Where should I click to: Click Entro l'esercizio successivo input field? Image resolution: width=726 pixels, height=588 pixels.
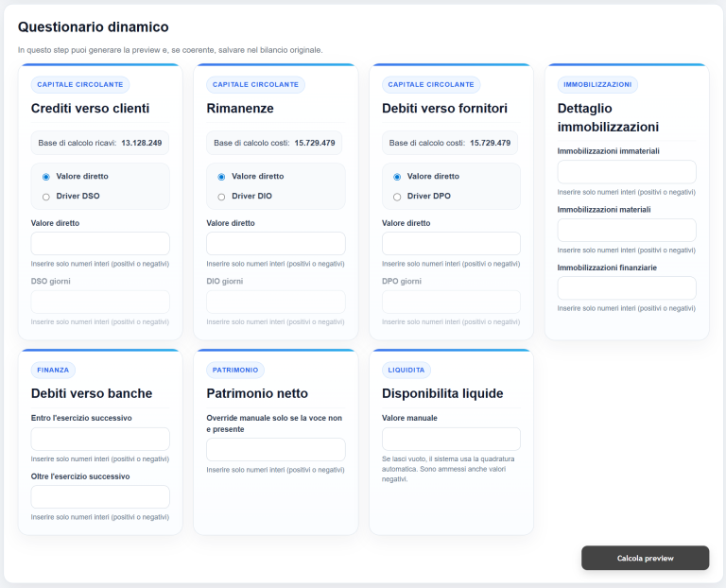(100, 439)
